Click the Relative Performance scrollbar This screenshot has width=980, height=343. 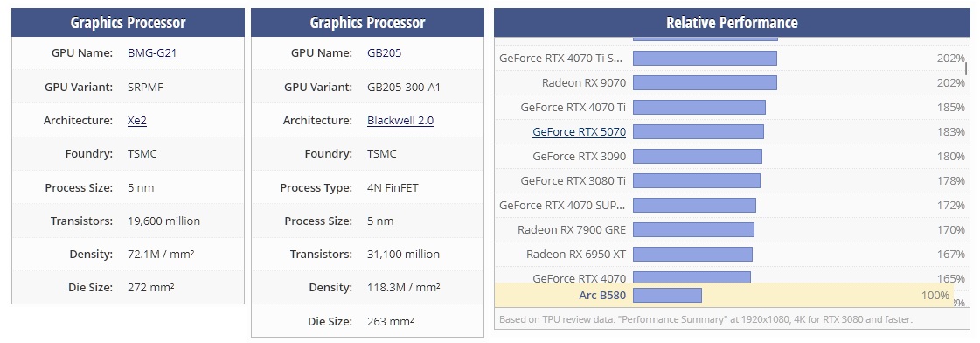point(966,67)
